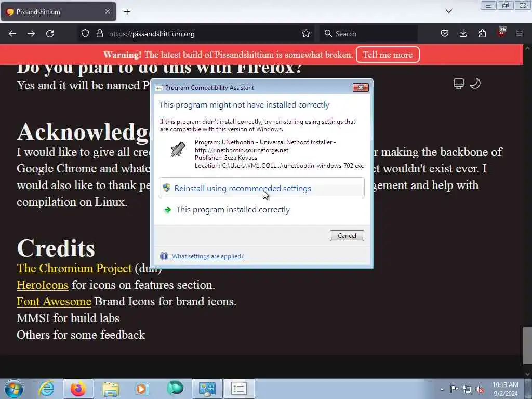Select This program installed correctly

point(262,210)
